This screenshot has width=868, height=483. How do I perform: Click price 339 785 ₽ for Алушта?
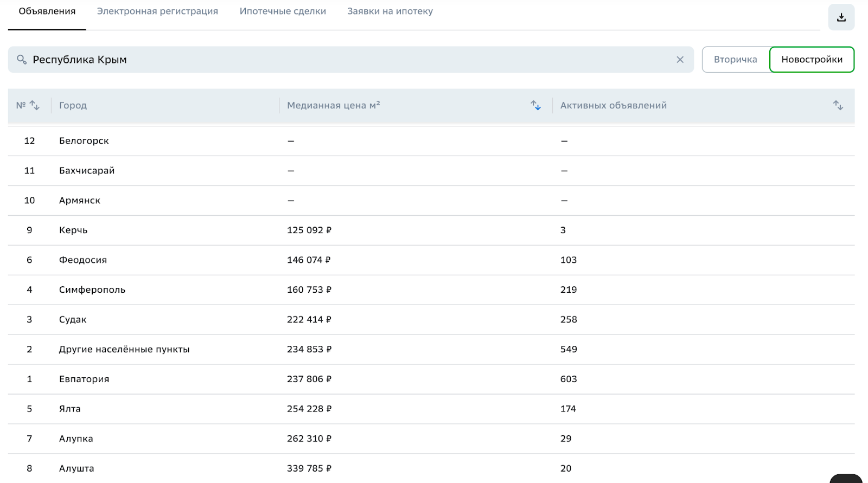[309, 469]
